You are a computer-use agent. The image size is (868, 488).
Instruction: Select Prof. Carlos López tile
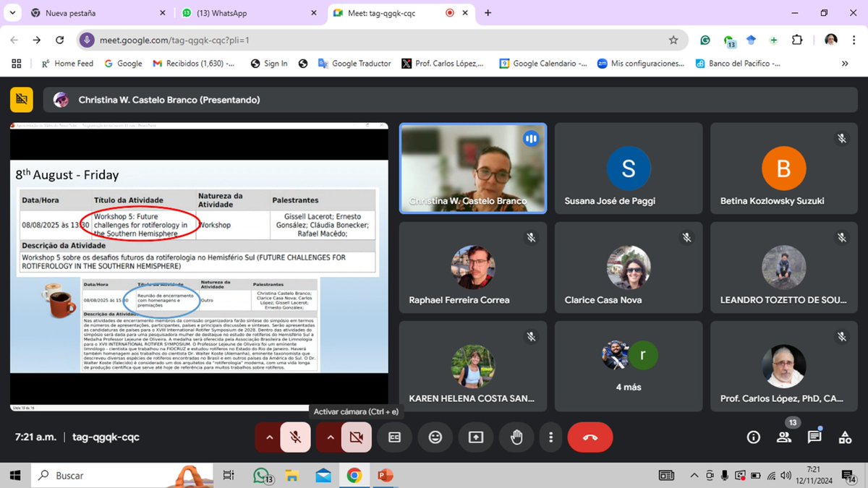pos(783,366)
